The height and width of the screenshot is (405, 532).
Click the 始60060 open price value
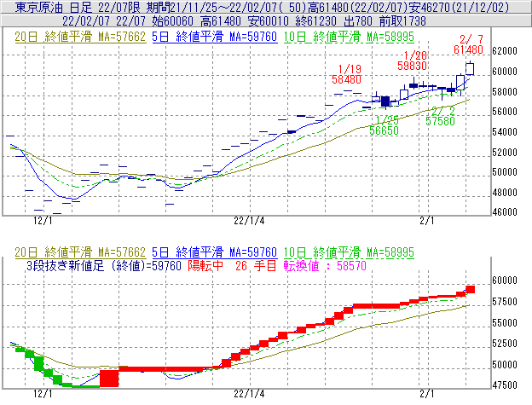[172, 21]
